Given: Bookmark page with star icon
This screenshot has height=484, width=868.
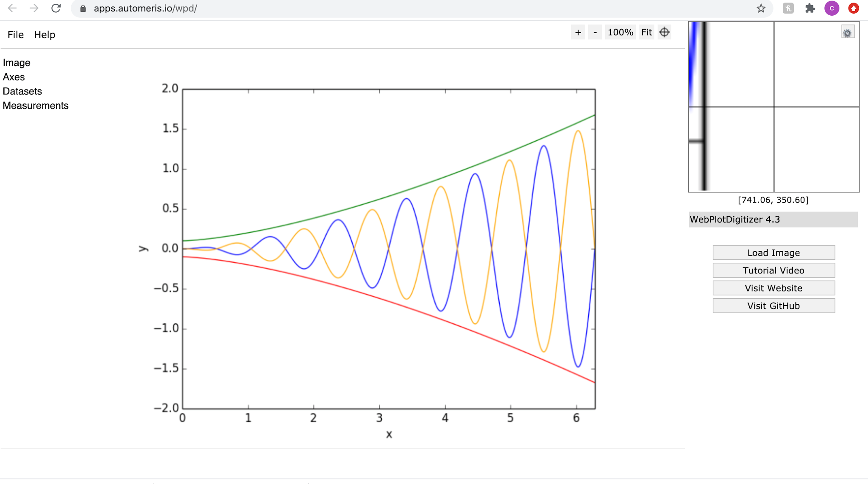Looking at the screenshot, I should coord(761,8).
